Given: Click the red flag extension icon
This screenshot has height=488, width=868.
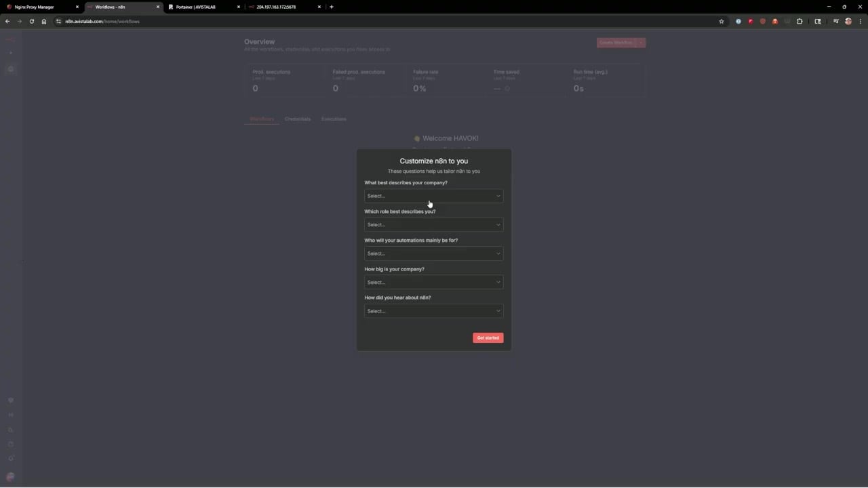Looking at the screenshot, I should point(751,21).
